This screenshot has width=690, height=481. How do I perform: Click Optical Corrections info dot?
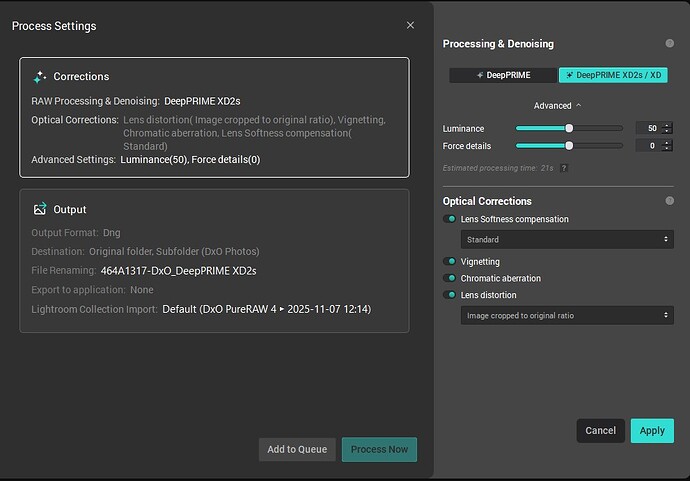(x=669, y=201)
